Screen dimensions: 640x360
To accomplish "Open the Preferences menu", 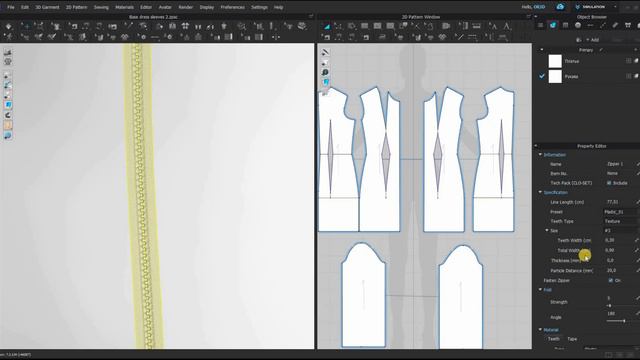I will [232, 7].
